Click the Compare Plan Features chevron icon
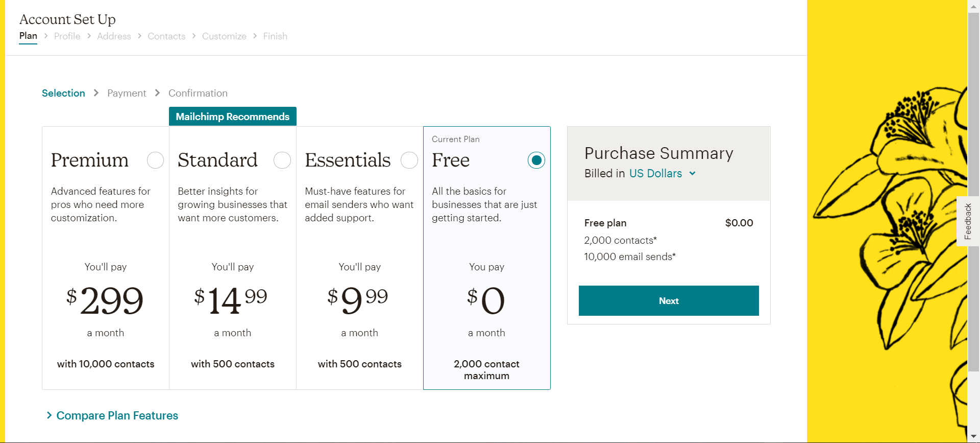 50,415
